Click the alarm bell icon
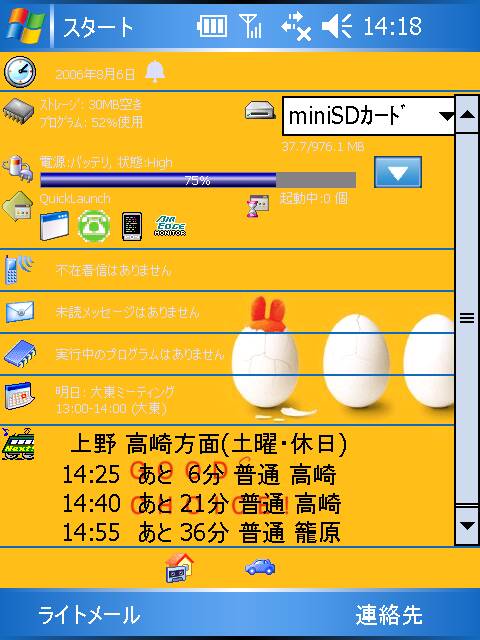Screen dimensions: 480x640 (155, 71)
